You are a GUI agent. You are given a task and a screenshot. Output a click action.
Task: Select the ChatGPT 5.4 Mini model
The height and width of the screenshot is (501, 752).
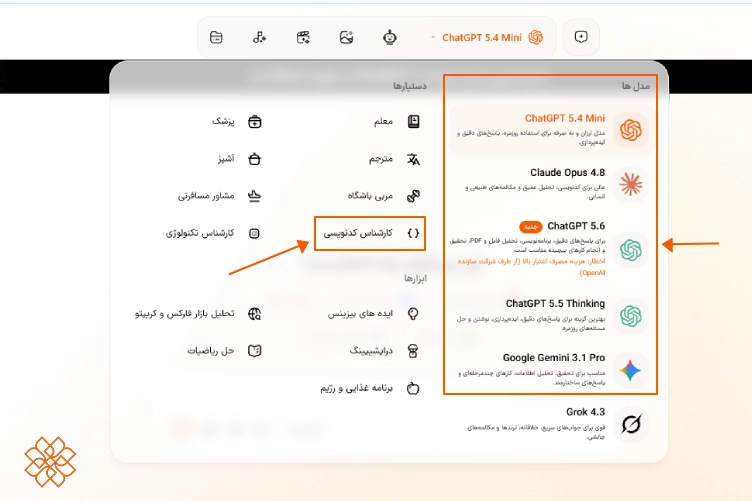pos(552,130)
